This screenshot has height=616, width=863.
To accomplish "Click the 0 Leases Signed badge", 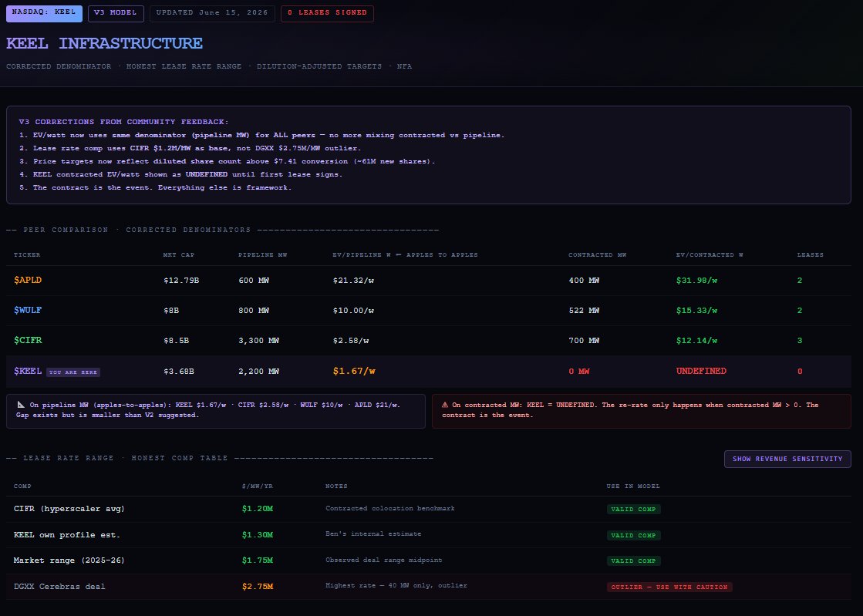I will 327,13.
